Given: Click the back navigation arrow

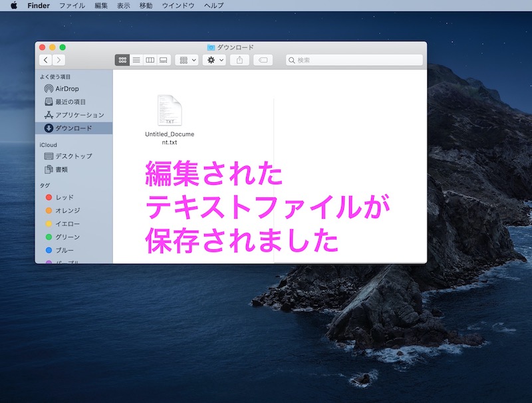Looking at the screenshot, I should point(45,60).
